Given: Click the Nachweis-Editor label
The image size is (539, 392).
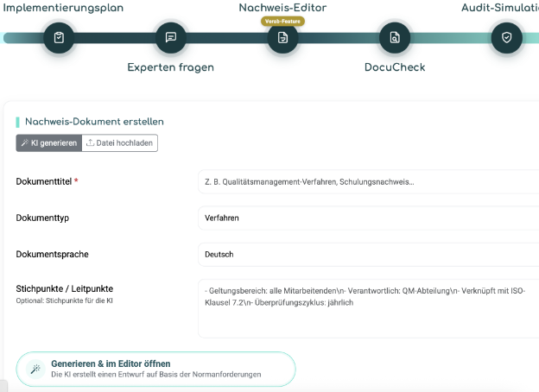Looking at the screenshot, I should 282,8.
